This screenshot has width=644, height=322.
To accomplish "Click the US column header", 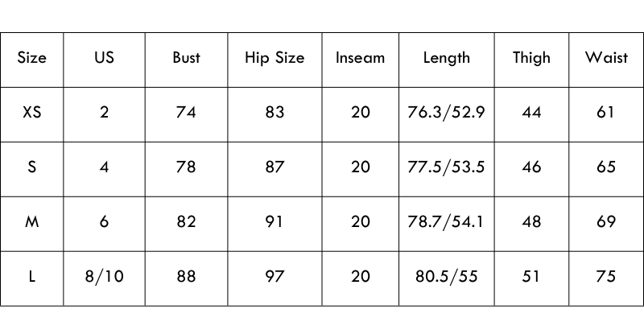I will tap(104, 58).
